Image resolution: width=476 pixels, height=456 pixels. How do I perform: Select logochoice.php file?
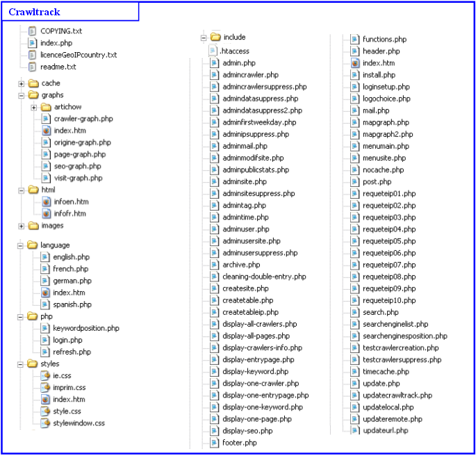pyautogui.click(x=386, y=99)
